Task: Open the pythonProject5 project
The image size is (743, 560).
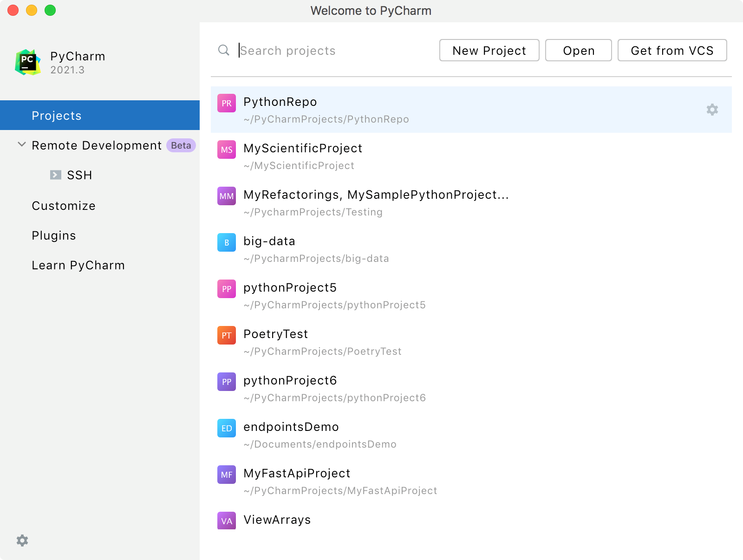Action: coord(290,288)
